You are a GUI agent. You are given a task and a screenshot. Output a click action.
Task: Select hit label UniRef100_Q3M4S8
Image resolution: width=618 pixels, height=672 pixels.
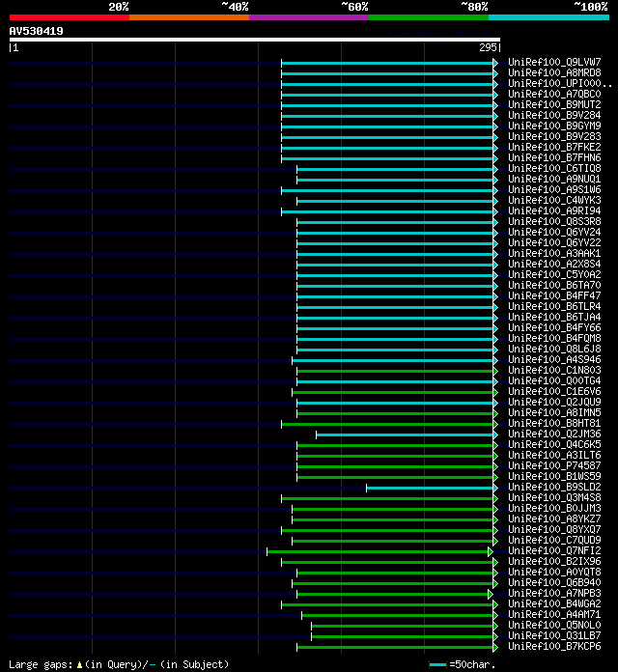tap(554, 497)
